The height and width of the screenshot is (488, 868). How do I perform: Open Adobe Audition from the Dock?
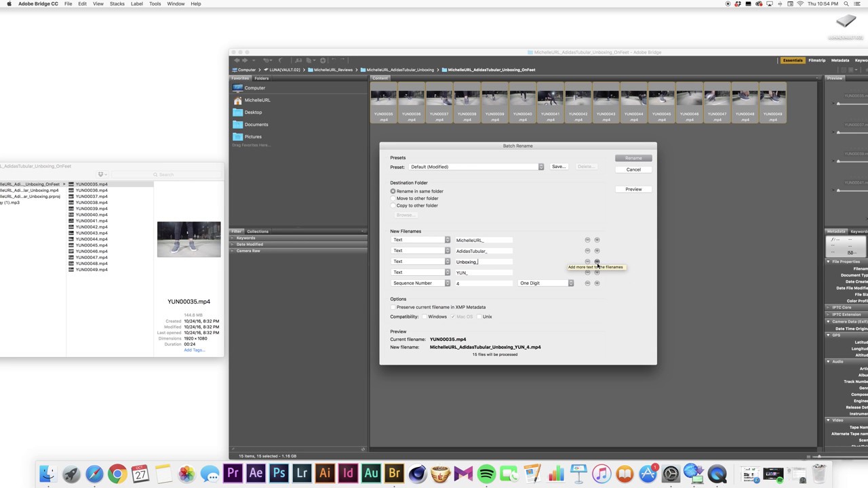[371, 473]
